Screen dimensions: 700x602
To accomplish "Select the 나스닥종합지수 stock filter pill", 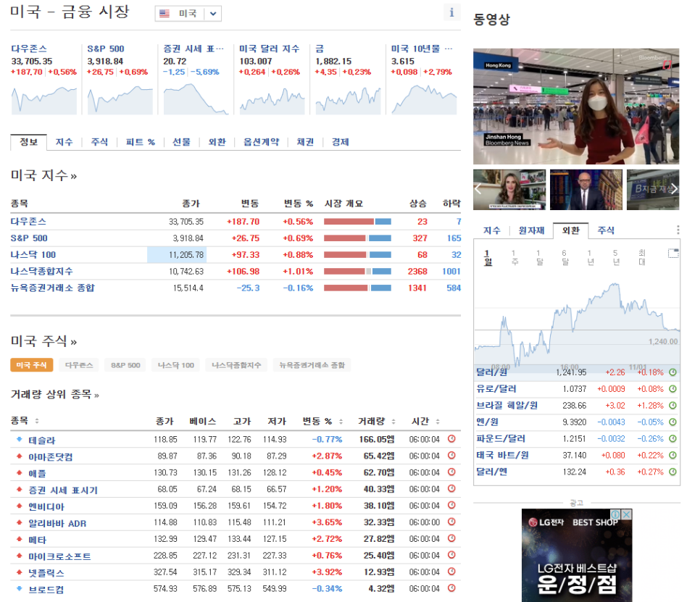I will tap(236, 365).
